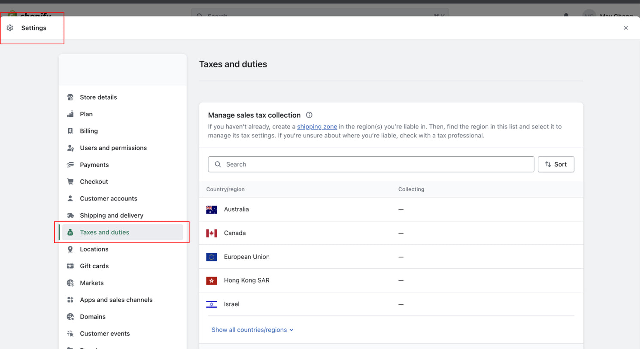
Task: Click the Store details shop icon
Action: (70, 97)
